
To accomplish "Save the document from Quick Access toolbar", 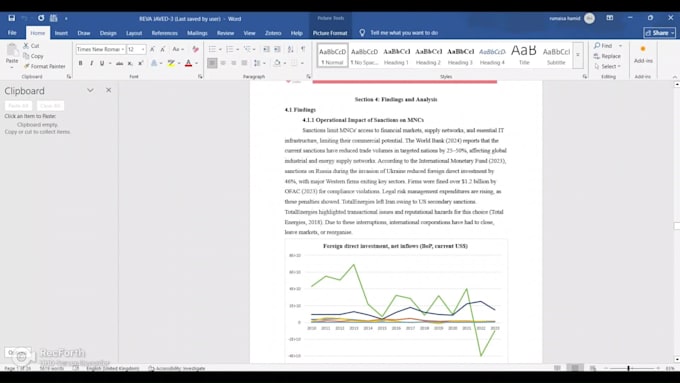I will [12, 18].
